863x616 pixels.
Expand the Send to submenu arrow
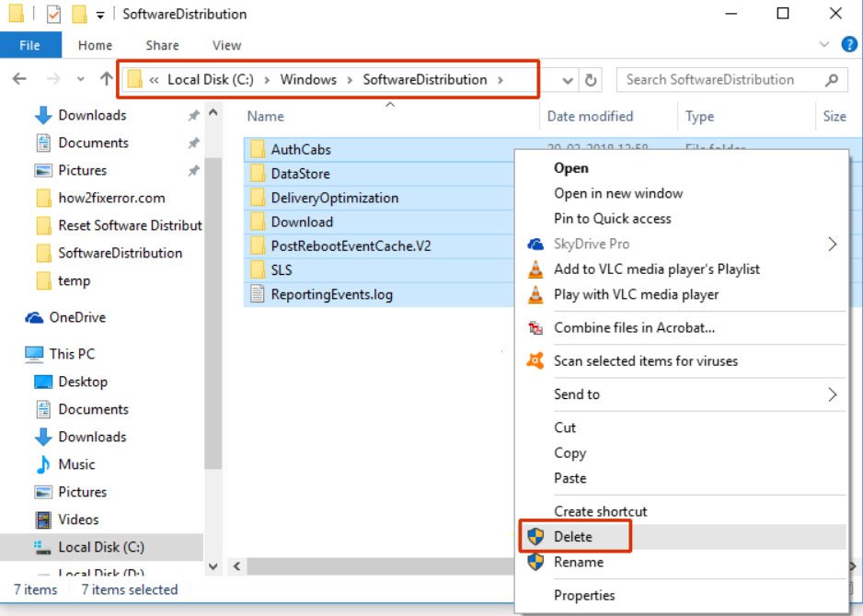(x=833, y=394)
